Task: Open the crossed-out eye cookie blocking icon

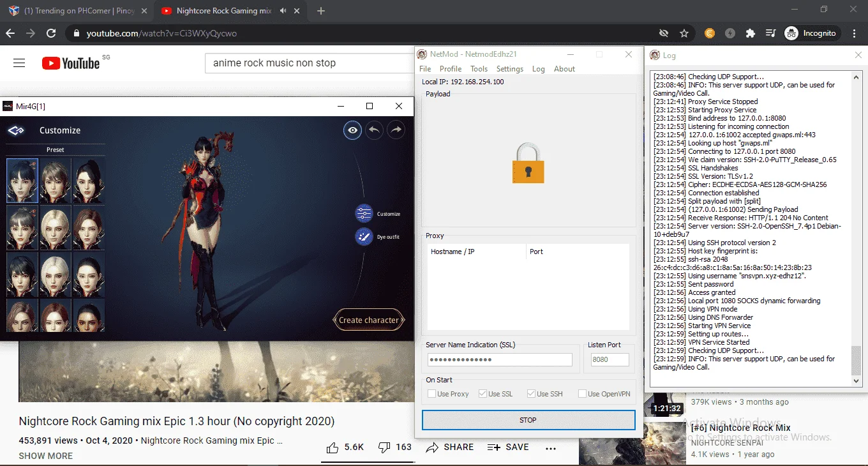Action: pyautogui.click(x=664, y=33)
